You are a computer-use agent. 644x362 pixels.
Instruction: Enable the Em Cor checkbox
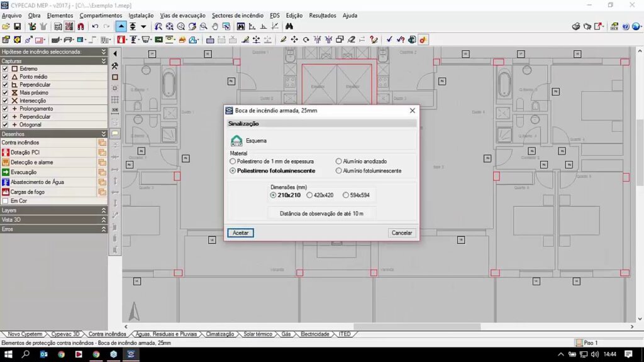tap(6, 201)
